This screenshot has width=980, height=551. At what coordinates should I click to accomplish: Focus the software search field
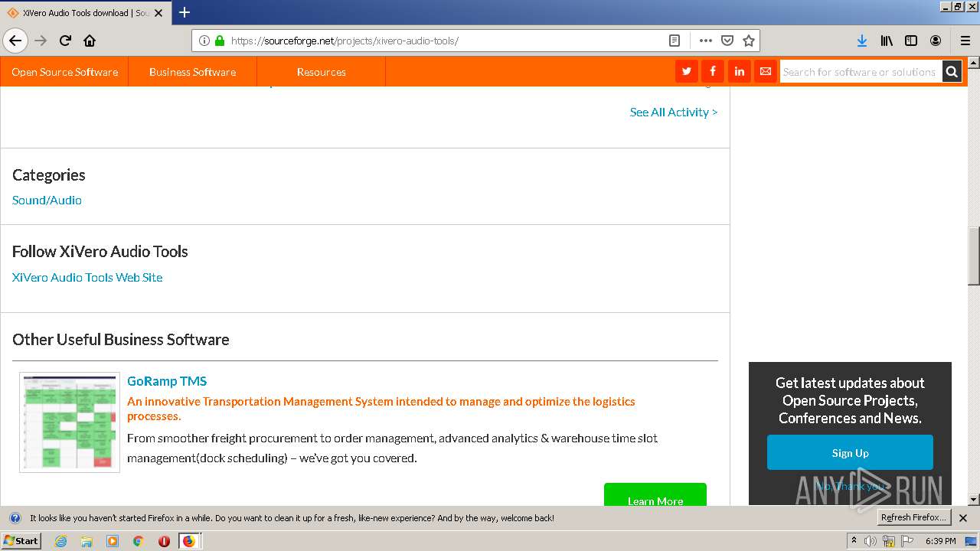point(861,72)
